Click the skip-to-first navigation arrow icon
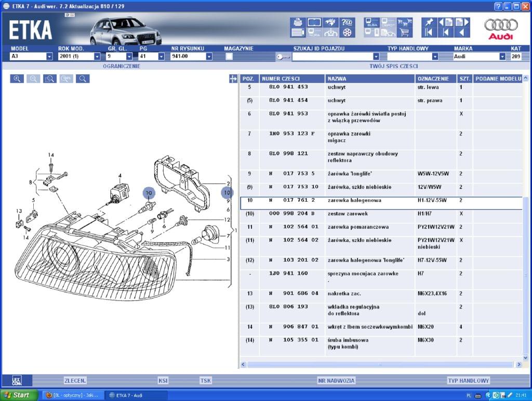 point(429,33)
